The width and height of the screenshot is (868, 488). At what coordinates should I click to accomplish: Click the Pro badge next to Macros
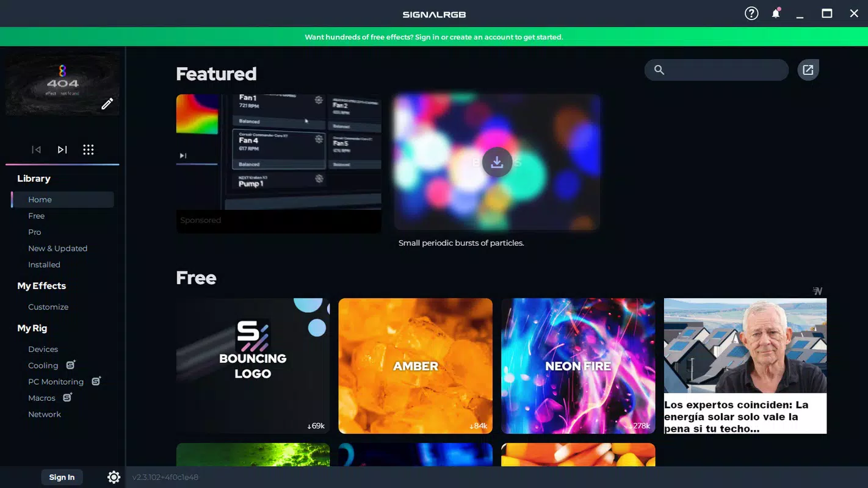68,397
